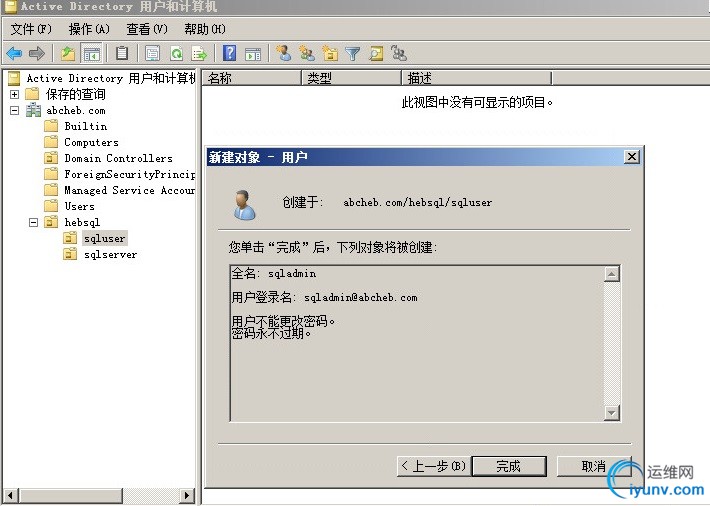The image size is (710, 506).
Task: Select abcheb.com domain in tree
Action: [x=76, y=111]
